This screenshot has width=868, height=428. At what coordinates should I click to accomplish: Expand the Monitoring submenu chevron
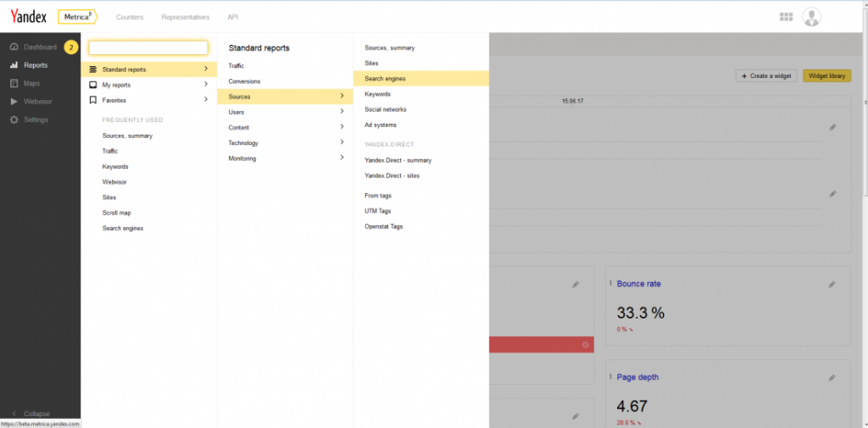click(x=342, y=158)
